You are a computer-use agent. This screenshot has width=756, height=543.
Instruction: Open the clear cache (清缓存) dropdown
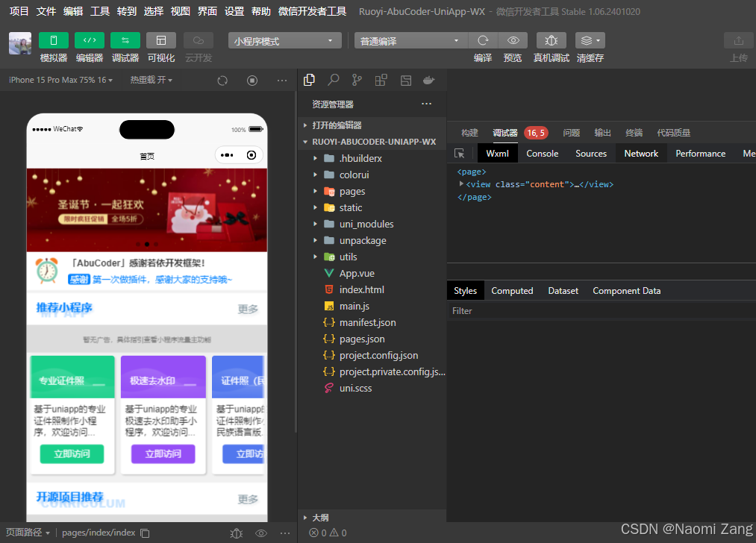click(x=590, y=40)
